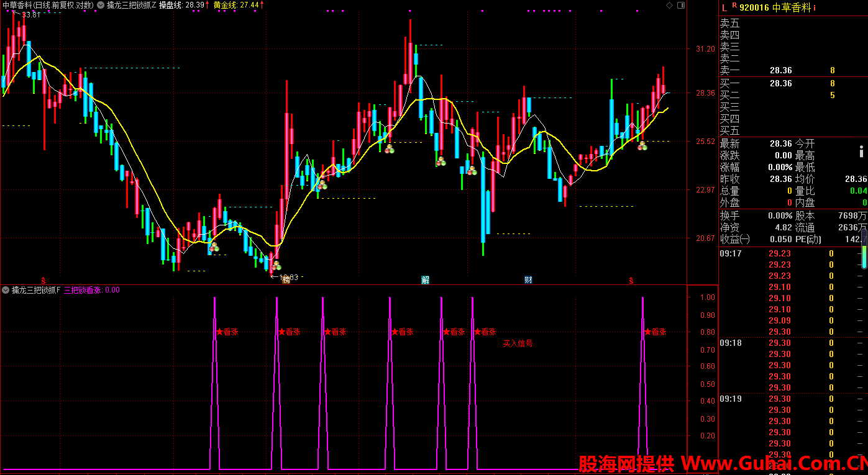Click the 昨收 28.36 field
This screenshot has width=868, height=475.
tap(756, 179)
